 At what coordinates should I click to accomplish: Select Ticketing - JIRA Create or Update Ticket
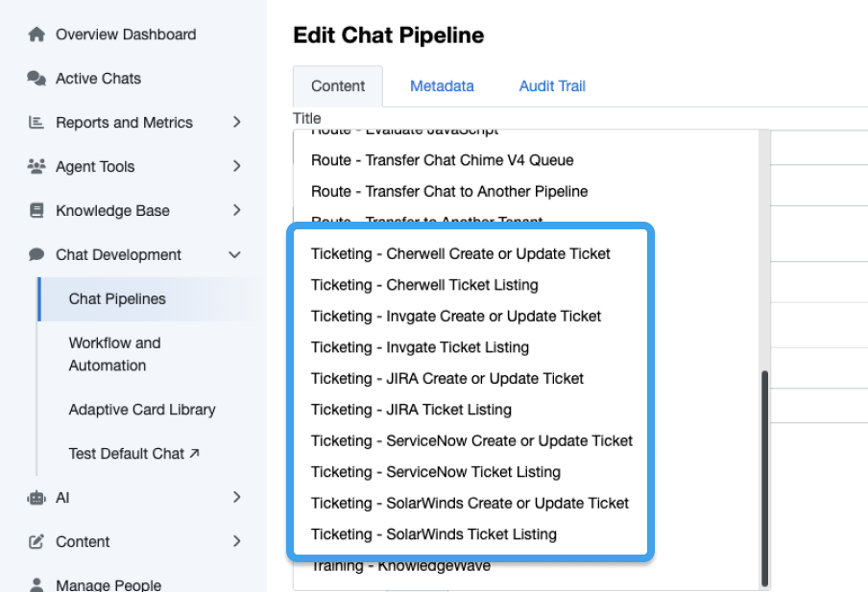(x=447, y=379)
